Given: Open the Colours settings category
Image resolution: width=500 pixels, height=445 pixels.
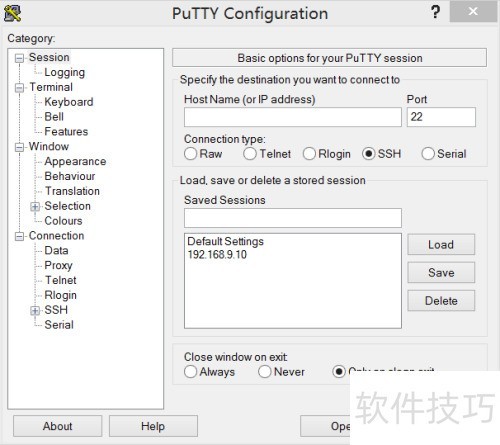Looking at the screenshot, I should coord(63,221).
